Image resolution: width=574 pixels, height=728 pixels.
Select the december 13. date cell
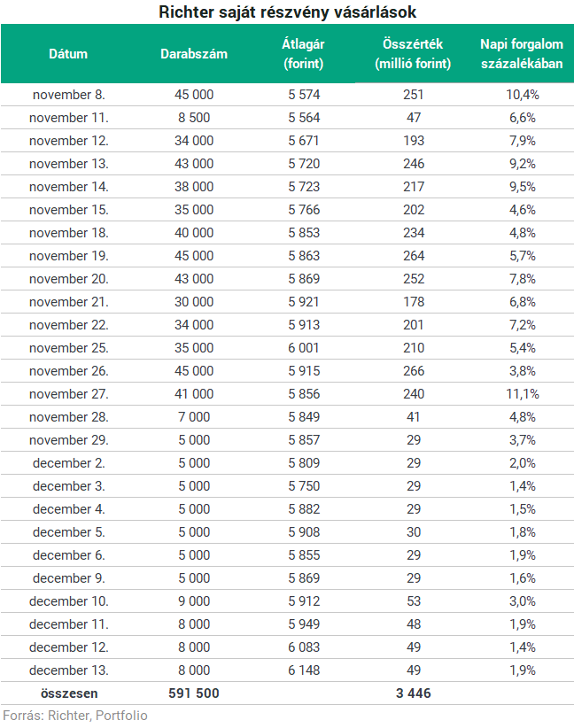point(69,670)
